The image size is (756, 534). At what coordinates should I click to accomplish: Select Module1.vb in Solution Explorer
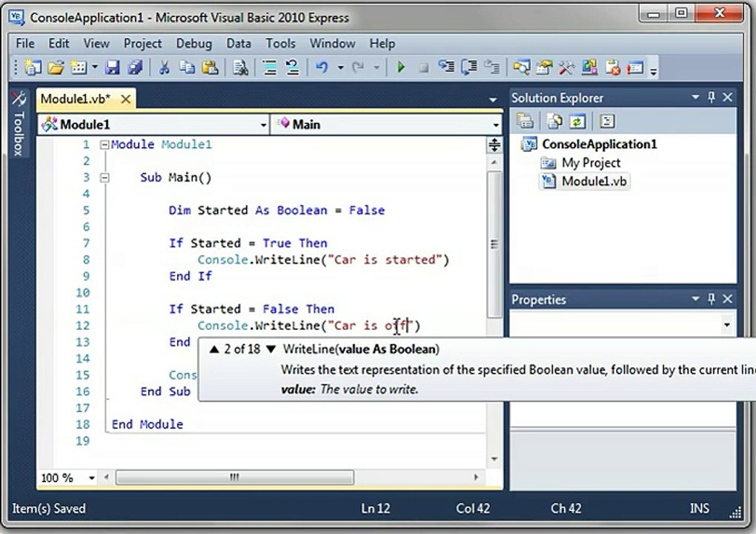click(x=594, y=182)
